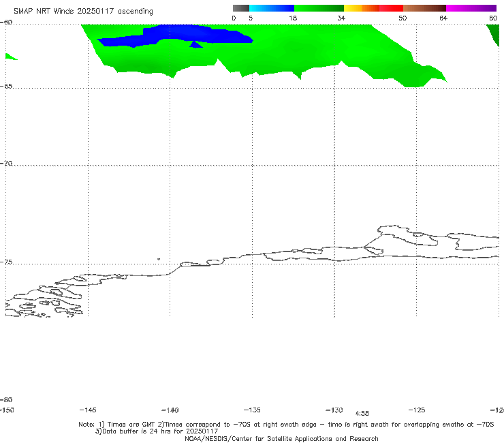Click the small green patch at the left edge
The image size is (504, 443).
coord(11,57)
